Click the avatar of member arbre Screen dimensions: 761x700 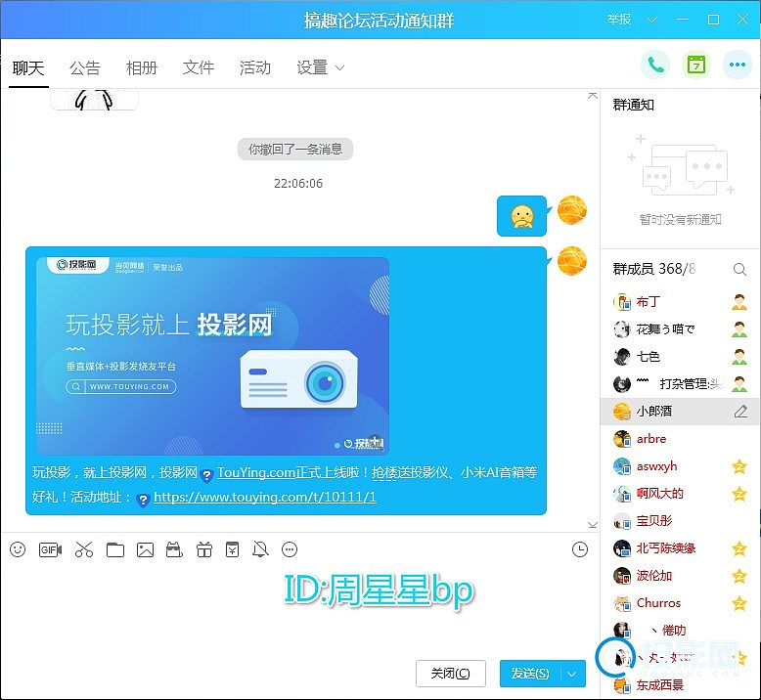(x=622, y=439)
